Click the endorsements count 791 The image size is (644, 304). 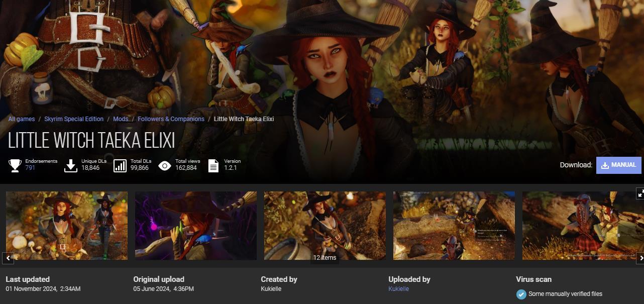(30, 168)
